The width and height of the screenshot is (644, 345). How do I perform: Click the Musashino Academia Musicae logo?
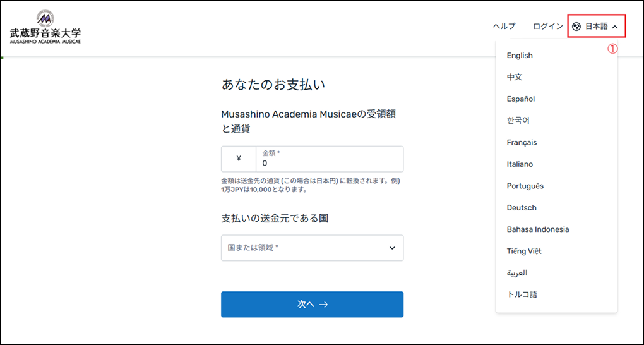pyautogui.click(x=45, y=27)
